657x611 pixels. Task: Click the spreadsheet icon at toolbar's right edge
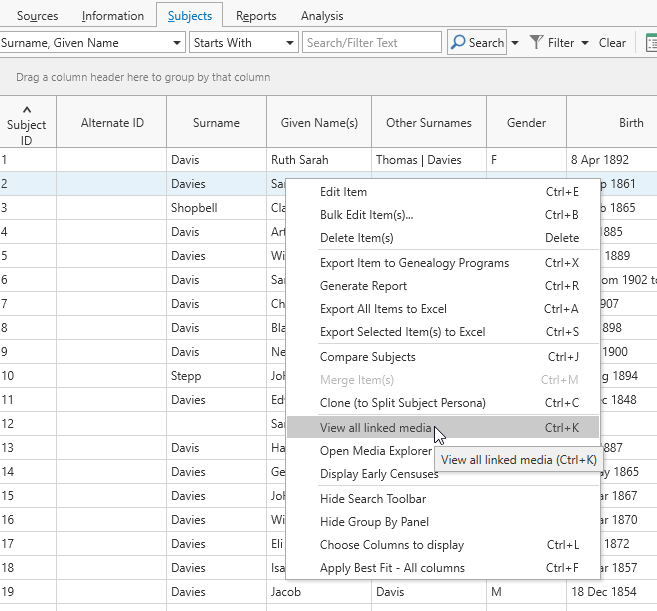pos(650,43)
